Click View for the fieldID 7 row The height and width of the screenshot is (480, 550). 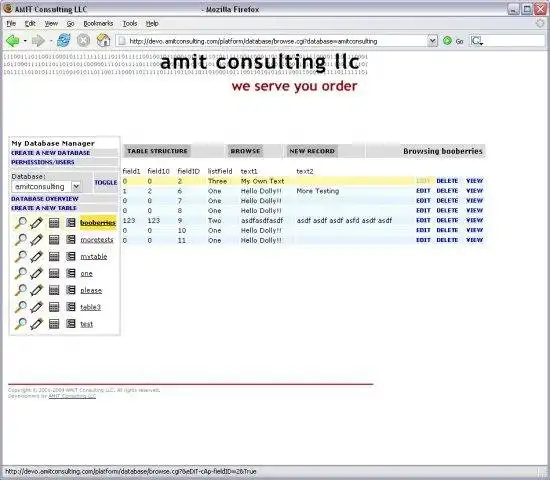pos(475,201)
